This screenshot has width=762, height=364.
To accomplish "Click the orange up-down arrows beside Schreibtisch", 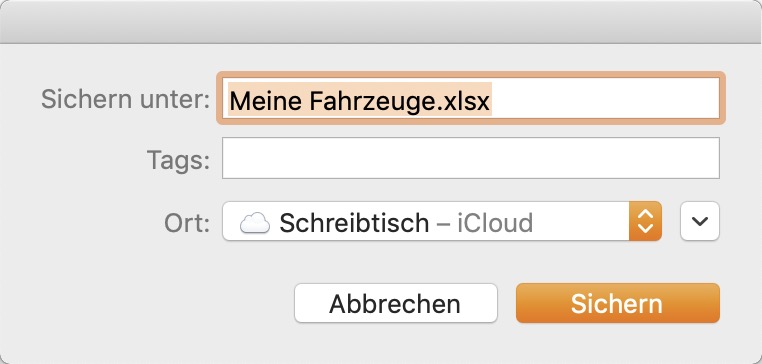I will [x=645, y=221].
